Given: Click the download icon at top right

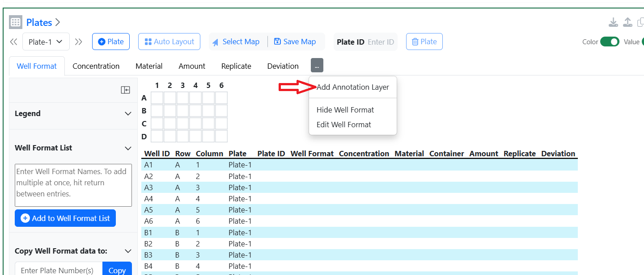Looking at the screenshot, I should [614, 22].
